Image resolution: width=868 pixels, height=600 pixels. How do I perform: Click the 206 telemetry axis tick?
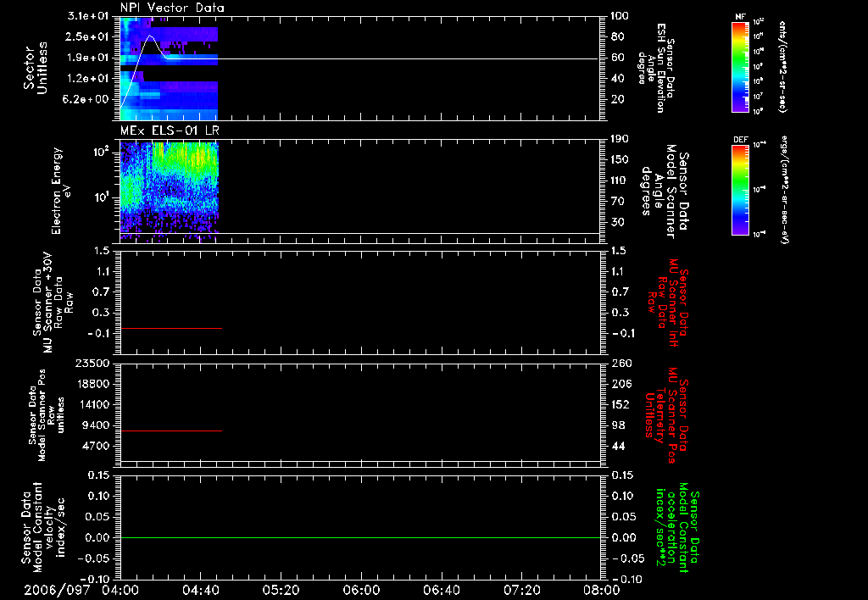621,384
